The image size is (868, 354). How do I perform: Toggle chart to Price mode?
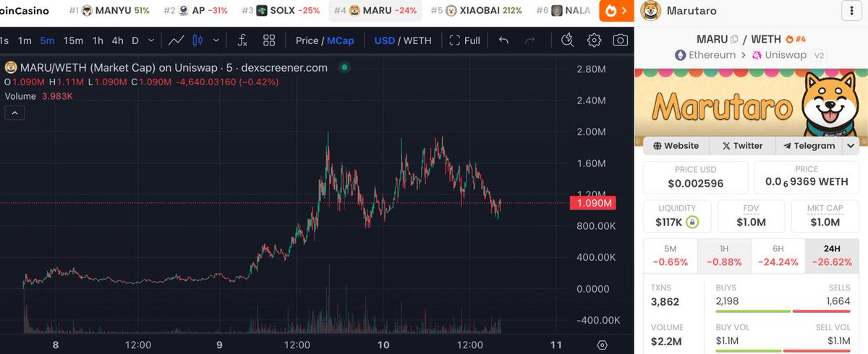[307, 40]
